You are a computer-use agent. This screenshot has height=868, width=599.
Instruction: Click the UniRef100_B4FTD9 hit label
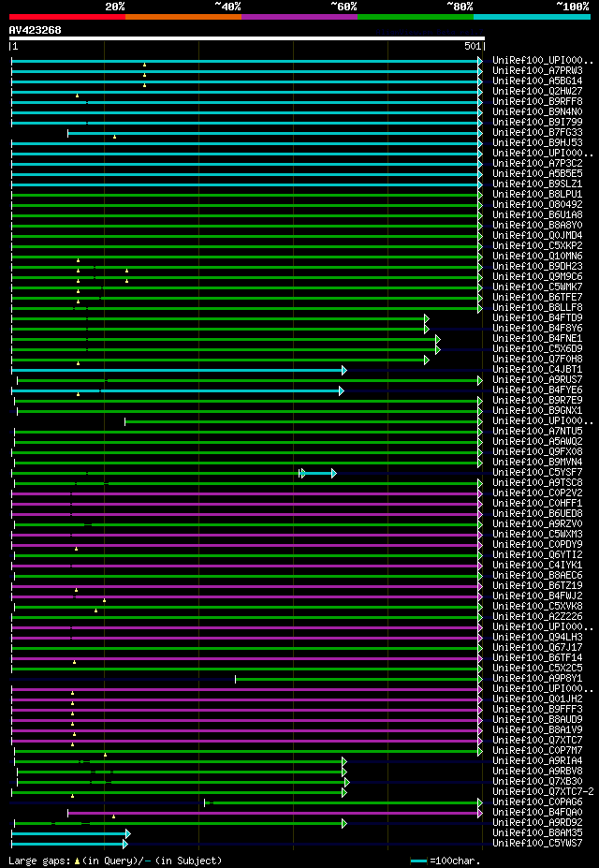pos(537,318)
